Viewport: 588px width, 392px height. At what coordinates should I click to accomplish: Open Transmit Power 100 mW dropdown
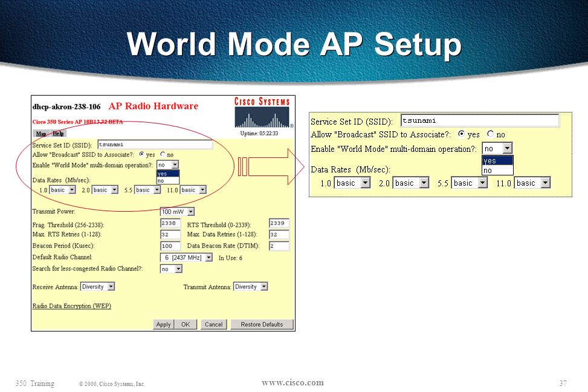tap(178, 212)
